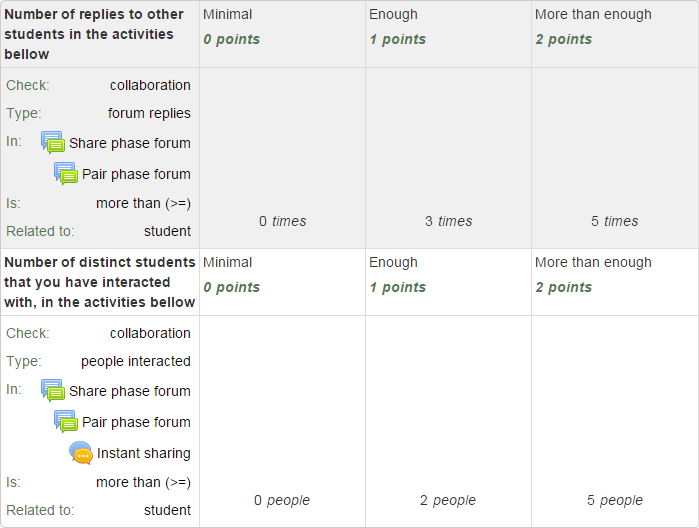The image size is (699, 528).
Task: Select 'Number of distinct students' criterion description
Action: [100, 282]
